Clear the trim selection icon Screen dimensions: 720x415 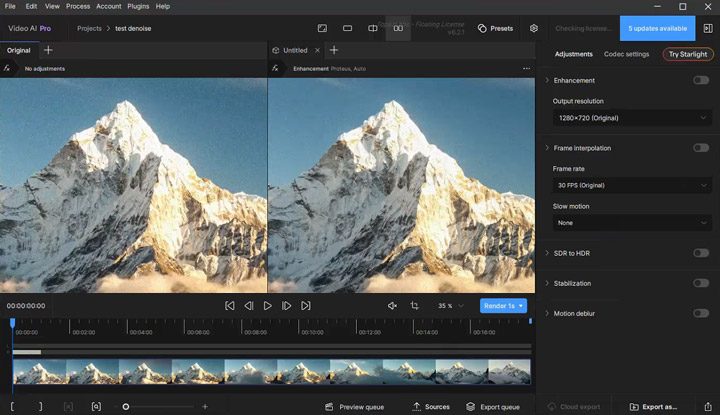click(x=68, y=407)
